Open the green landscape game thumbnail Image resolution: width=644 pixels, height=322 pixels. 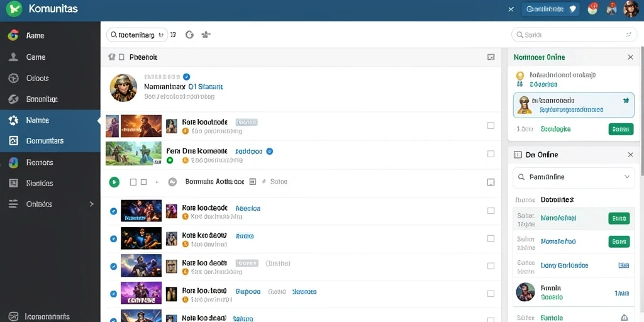point(133,153)
